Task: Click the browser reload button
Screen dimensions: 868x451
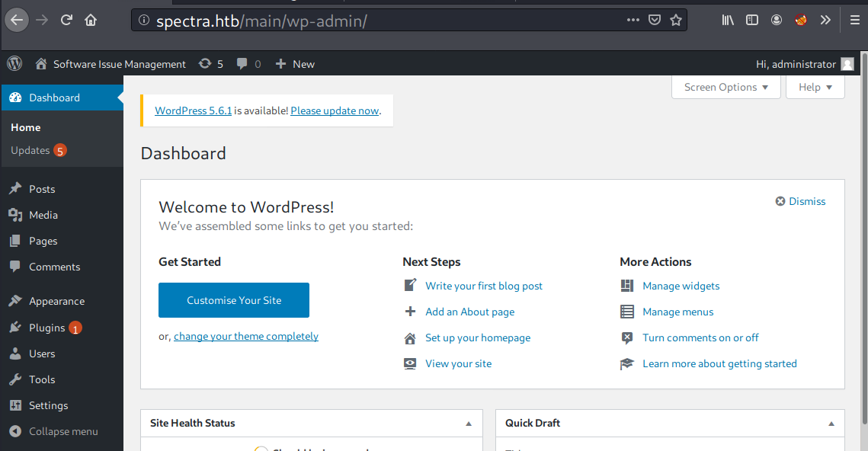Action: pyautogui.click(x=66, y=21)
